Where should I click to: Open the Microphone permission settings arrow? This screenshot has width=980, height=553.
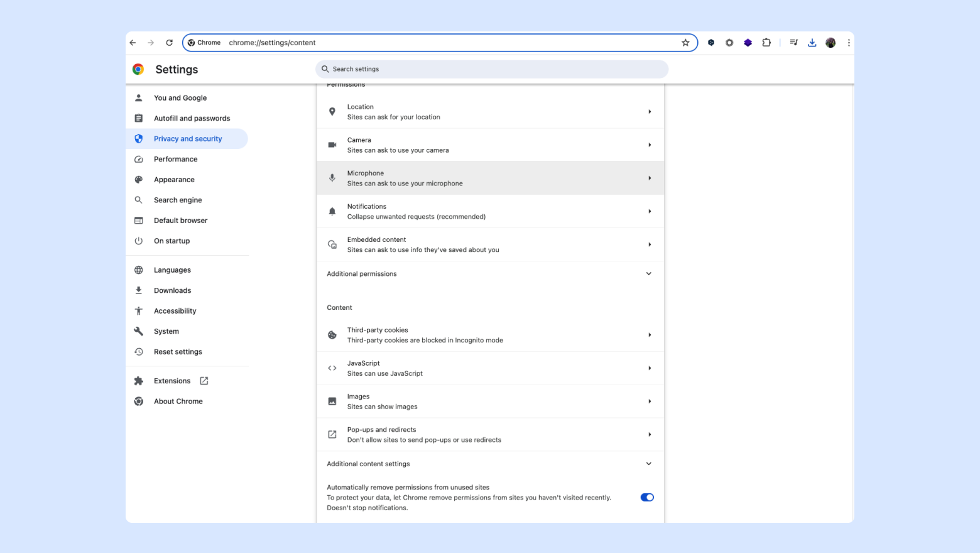pyautogui.click(x=650, y=178)
